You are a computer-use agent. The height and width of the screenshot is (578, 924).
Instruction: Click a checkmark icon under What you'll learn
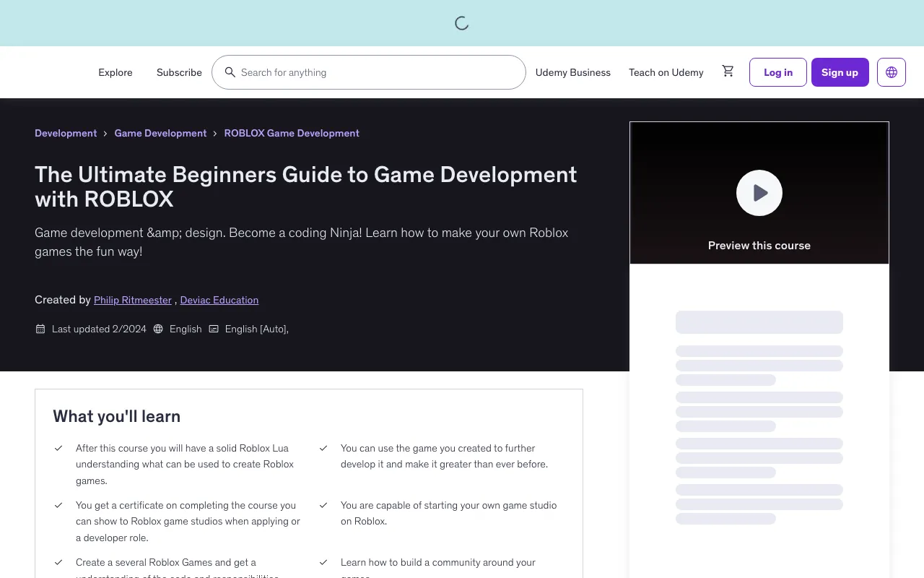click(x=58, y=448)
